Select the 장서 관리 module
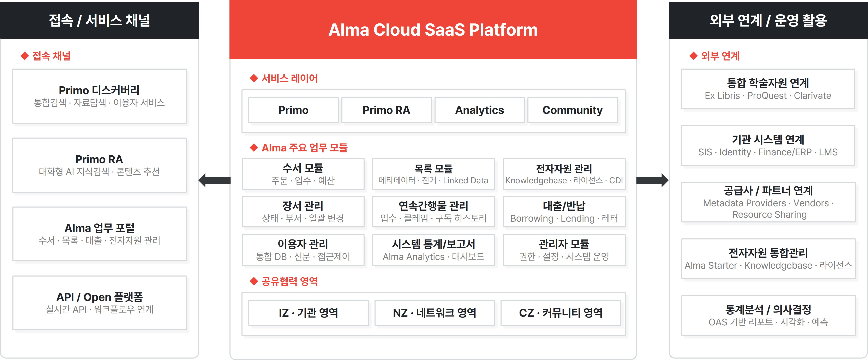This screenshot has height=360, width=868. [303, 211]
